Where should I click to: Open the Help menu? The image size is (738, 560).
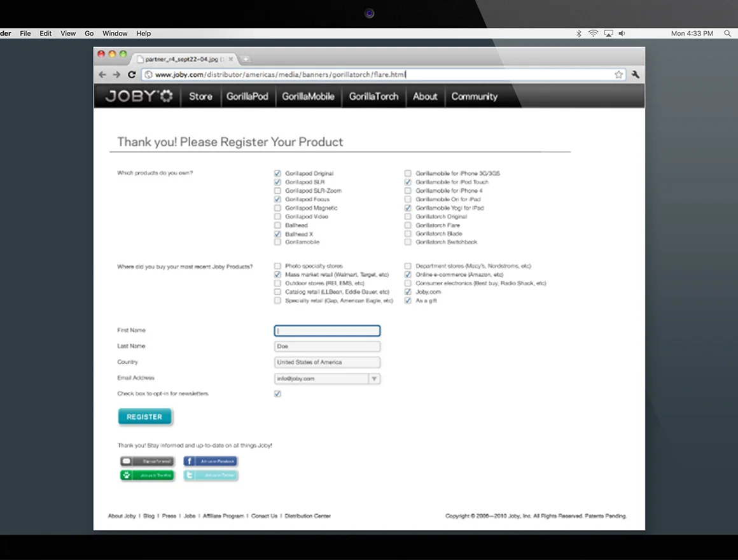click(144, 34)
